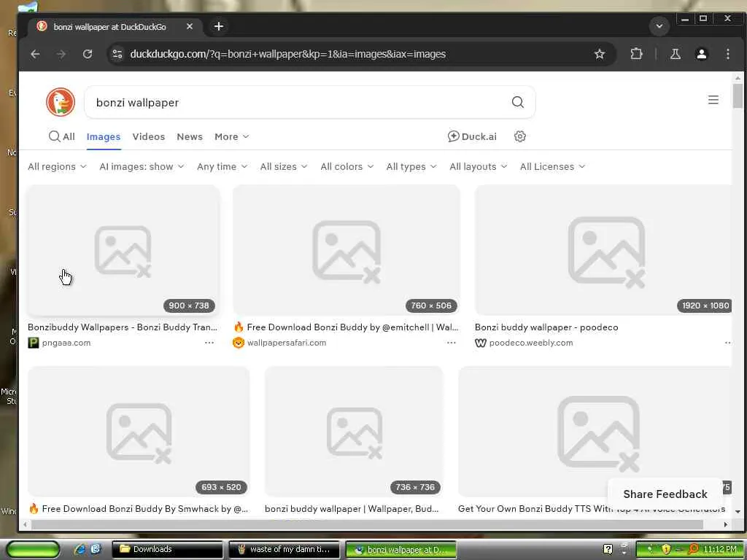Open the browser three-dot menu
The width and height of the screenshot is (747, 560).
pyautogui.click(x=727, y=54)
